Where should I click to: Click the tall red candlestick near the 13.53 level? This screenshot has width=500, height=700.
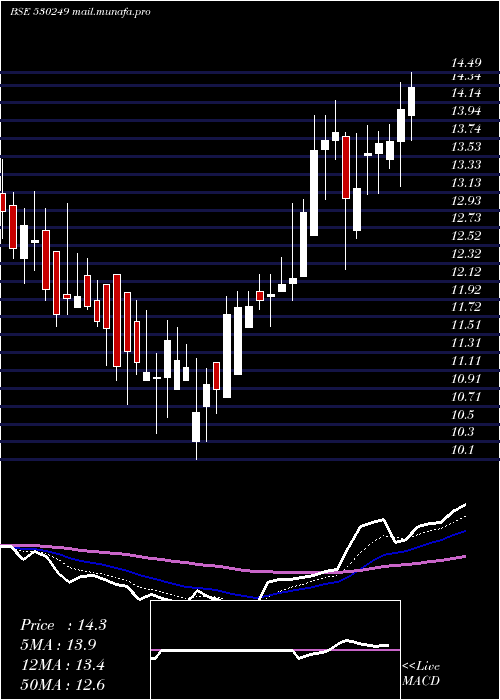(x=346, y=167)
